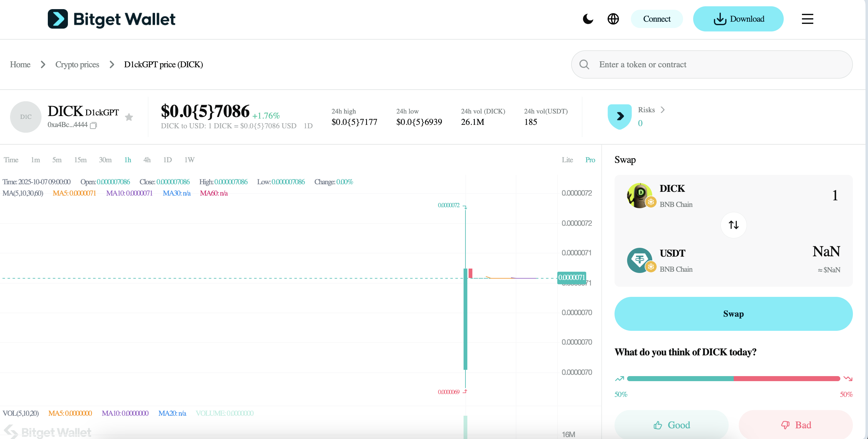The height and width of the screenshot is (439, 868).
Task: Select the DICK token icon in Swap
Action: 639,195
